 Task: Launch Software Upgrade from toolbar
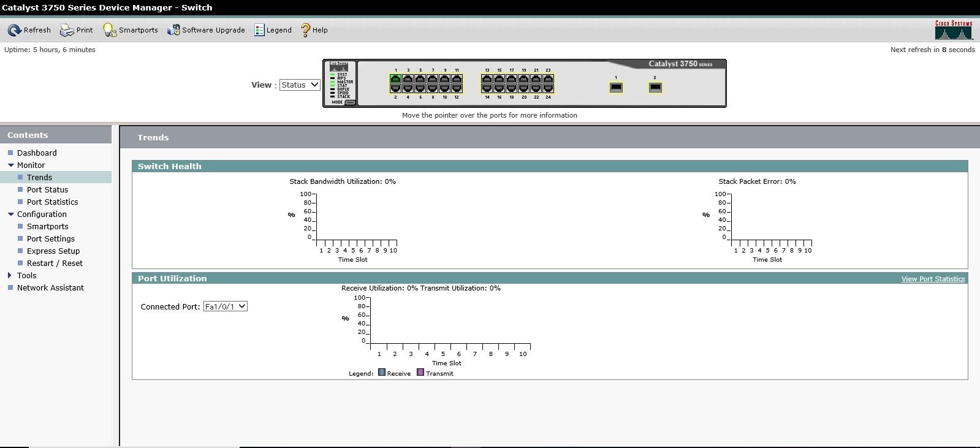point(173,30)
